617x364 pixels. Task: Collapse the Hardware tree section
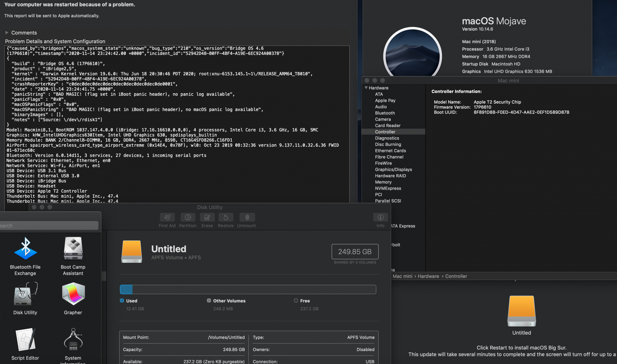(366, 88)
